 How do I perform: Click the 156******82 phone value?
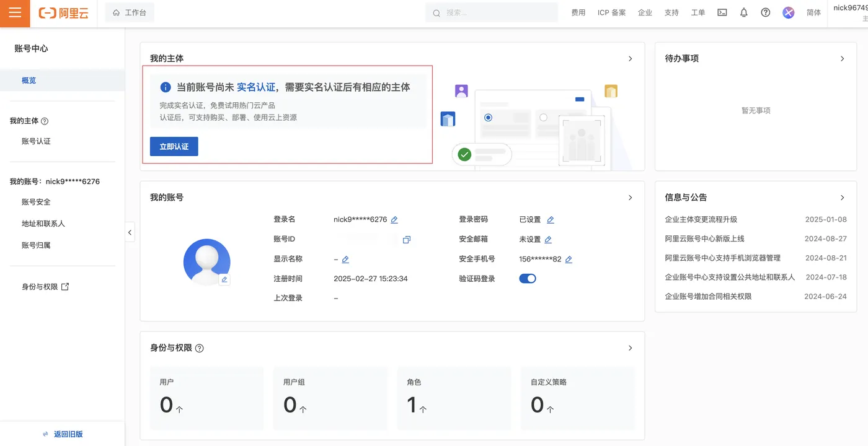[x=540, y=259]
